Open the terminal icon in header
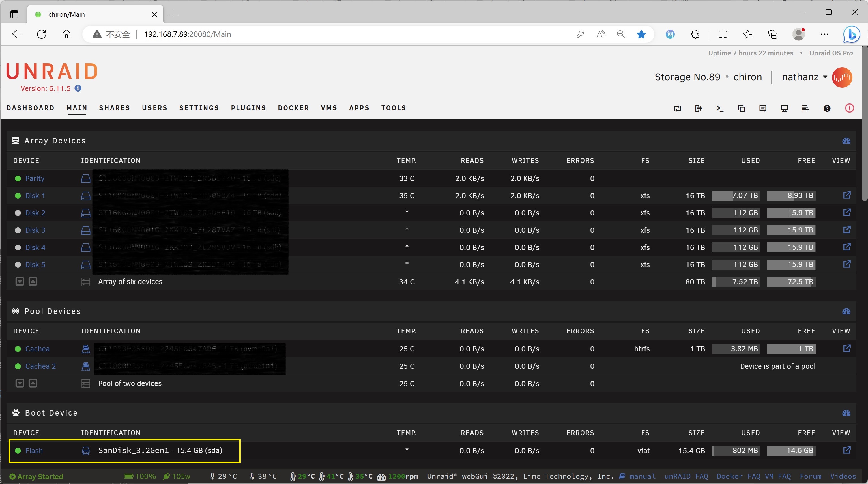 pos(720,109)
